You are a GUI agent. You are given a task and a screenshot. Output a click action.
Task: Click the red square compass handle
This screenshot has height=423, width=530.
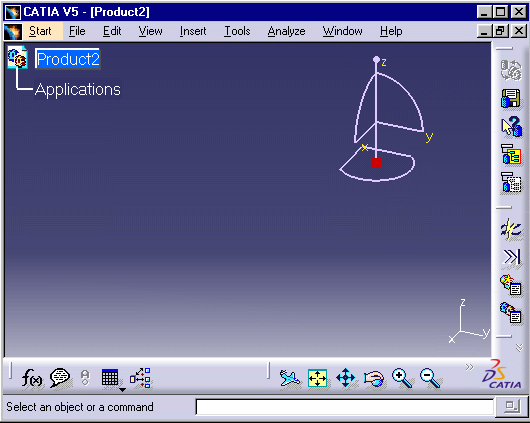click(376, 163)
